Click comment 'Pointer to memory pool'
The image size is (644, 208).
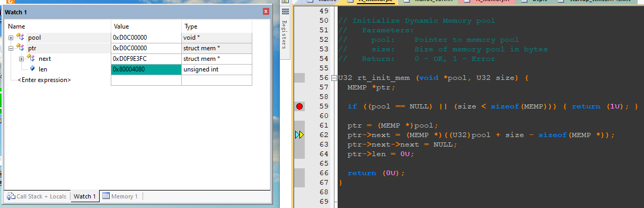pyautogui.click(x=466, y=40)
